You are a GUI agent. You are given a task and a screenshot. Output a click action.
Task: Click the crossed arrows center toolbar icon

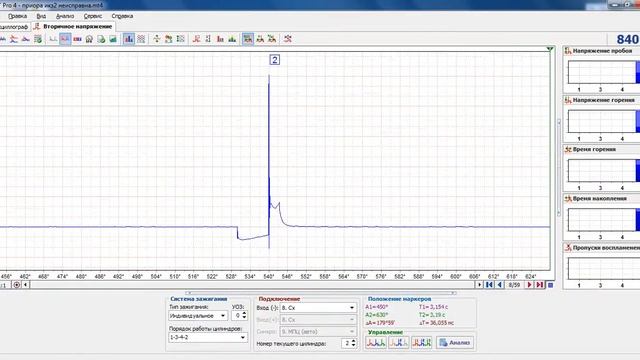[157, 39]
